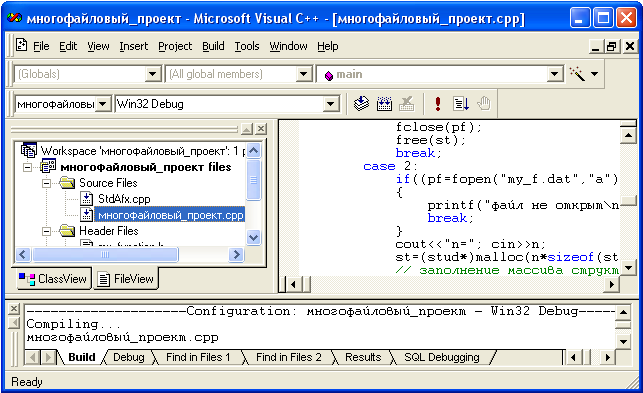Close the output panel with X

(x=14, y=308)
